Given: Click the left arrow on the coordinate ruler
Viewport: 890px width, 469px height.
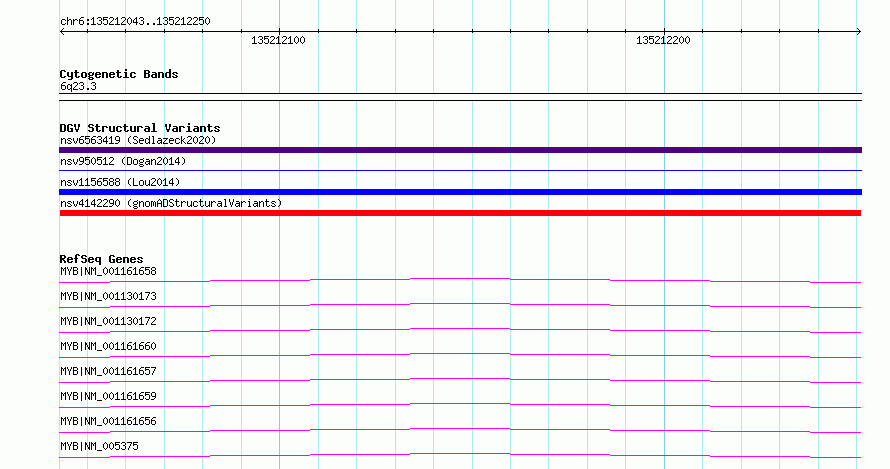Looking at the screenshot, I should click(x=62, y=32).
